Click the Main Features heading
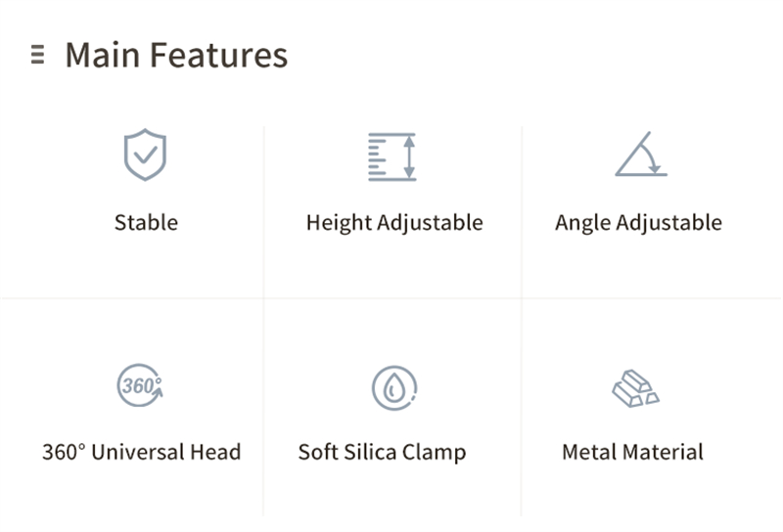Viewport: 783px width, 532px height. pos(176,55)
